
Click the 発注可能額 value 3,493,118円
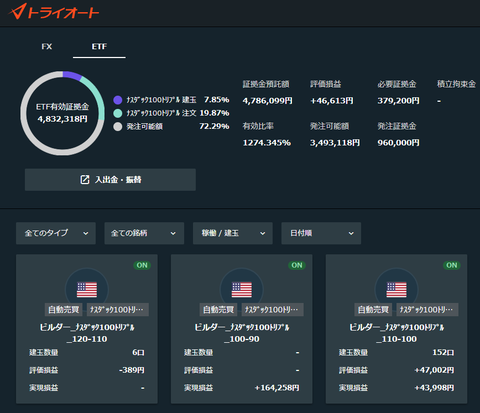click(x=335, y=143)
